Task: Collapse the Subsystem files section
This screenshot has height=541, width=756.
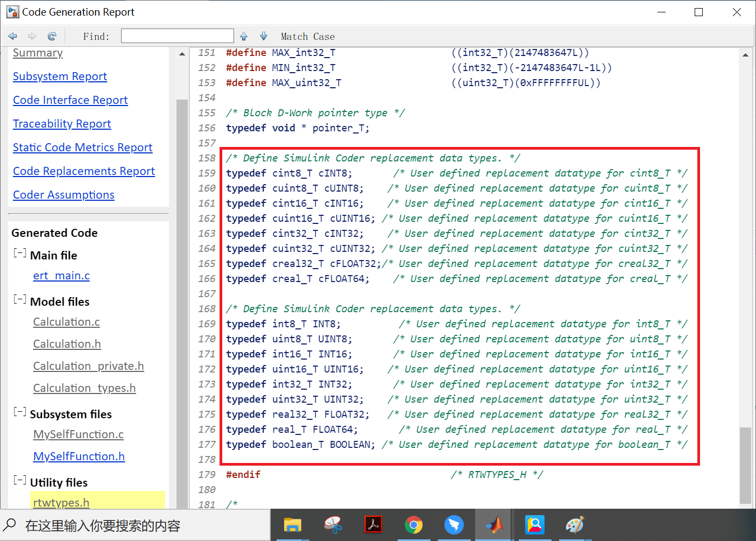Action: coord(20,412)
